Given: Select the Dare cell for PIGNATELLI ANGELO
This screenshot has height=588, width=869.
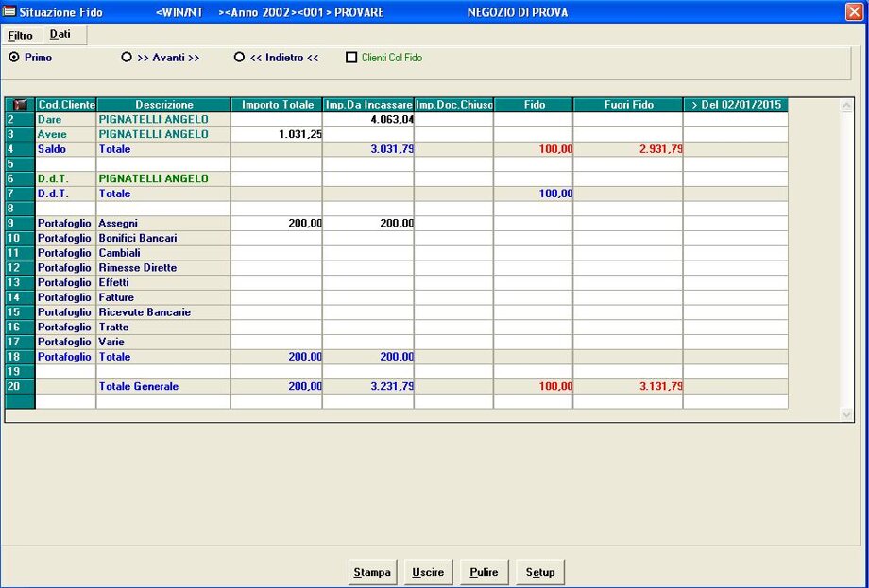Looking at the screenshot, I should [65, 120].
